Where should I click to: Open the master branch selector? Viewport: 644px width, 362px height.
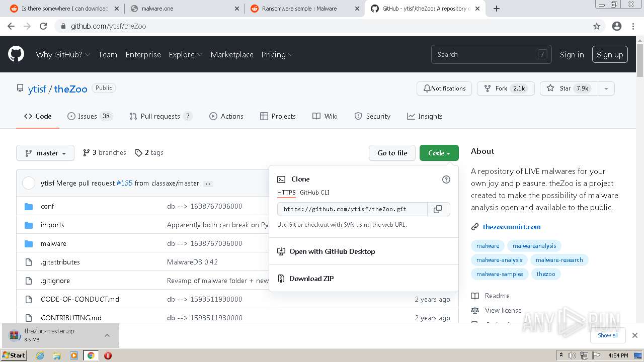(x=45, y=153)
